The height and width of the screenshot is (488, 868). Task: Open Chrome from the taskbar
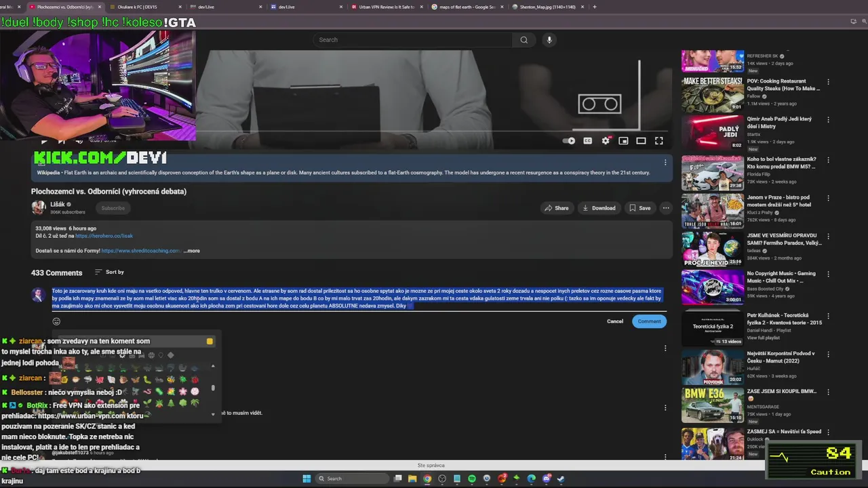pos(427,479)
